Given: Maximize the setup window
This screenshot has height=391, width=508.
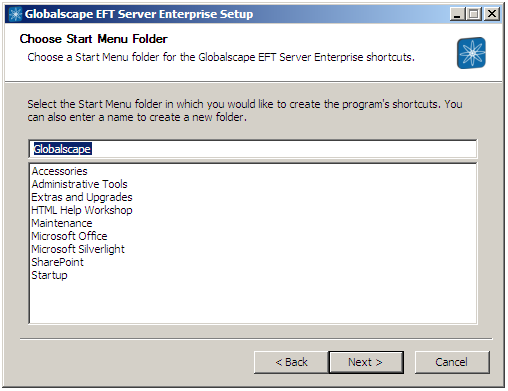Looking at the screenshot, I should [473, 14].
